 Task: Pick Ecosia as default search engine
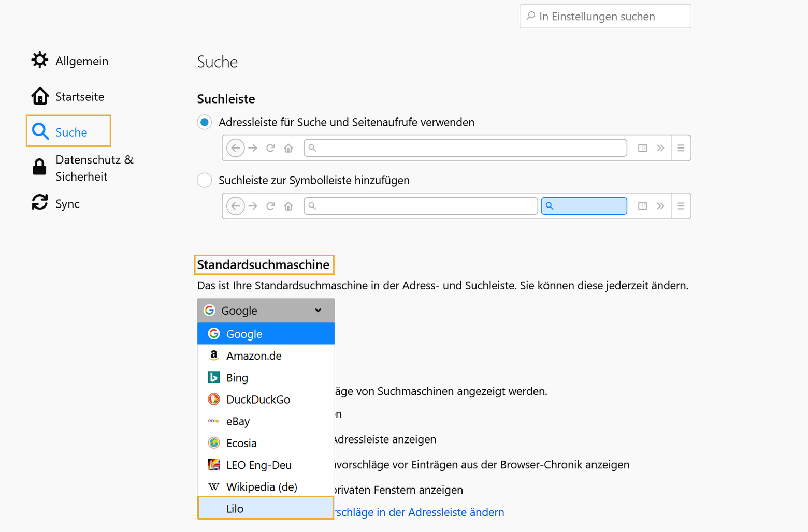(241, 443)
